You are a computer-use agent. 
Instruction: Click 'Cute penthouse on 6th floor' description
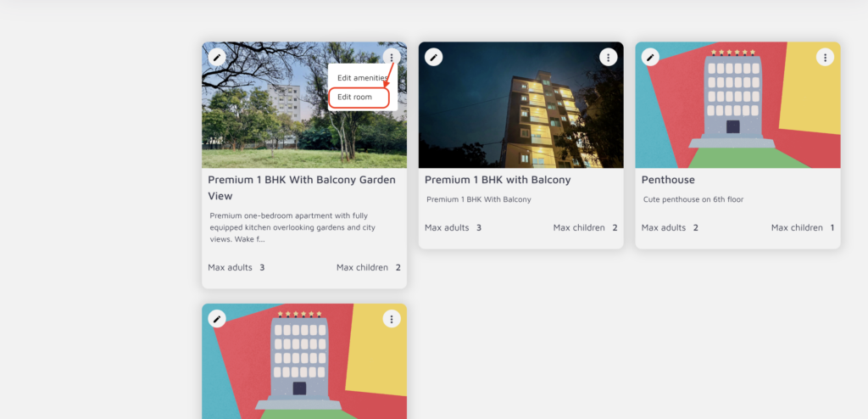click(693, 200)
